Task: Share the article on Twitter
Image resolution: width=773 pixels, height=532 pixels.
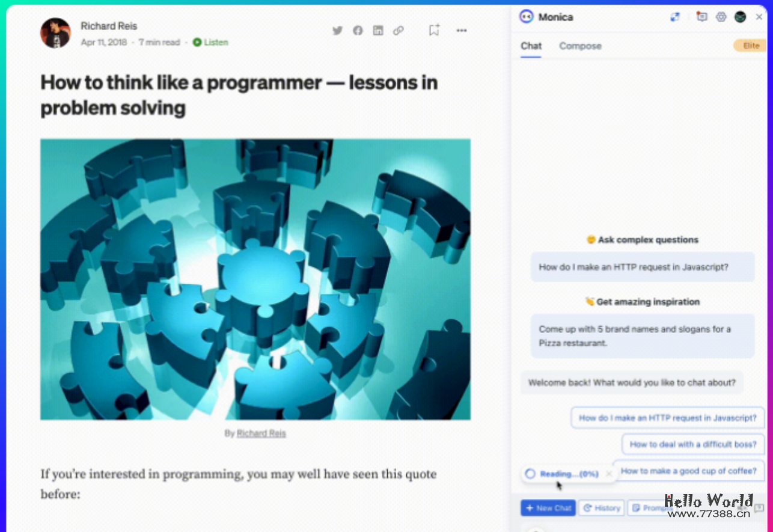Action: 337,31
